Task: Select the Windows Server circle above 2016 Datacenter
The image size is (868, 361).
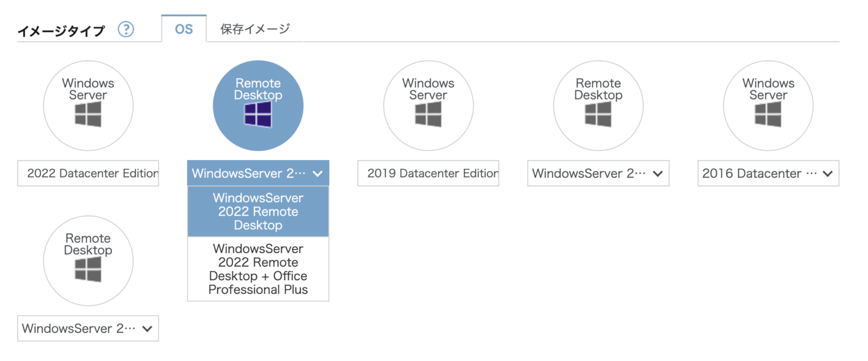Action: tap(769, 106)
